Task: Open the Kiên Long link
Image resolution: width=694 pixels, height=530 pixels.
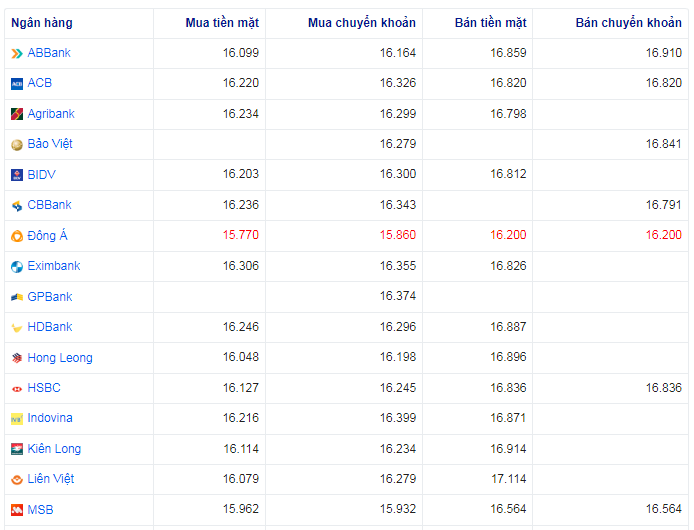Action: pyautogui.click(x=54, y=449)
